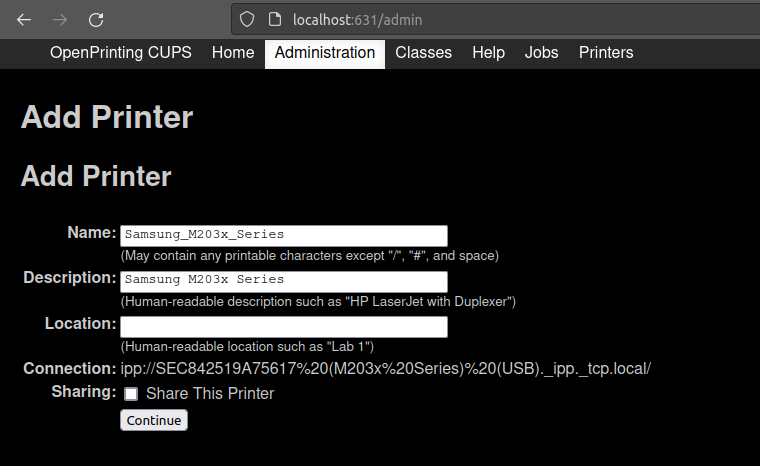Open the shield tracking protection icon
The image size is (760, 466).
(x=247, y=20)
